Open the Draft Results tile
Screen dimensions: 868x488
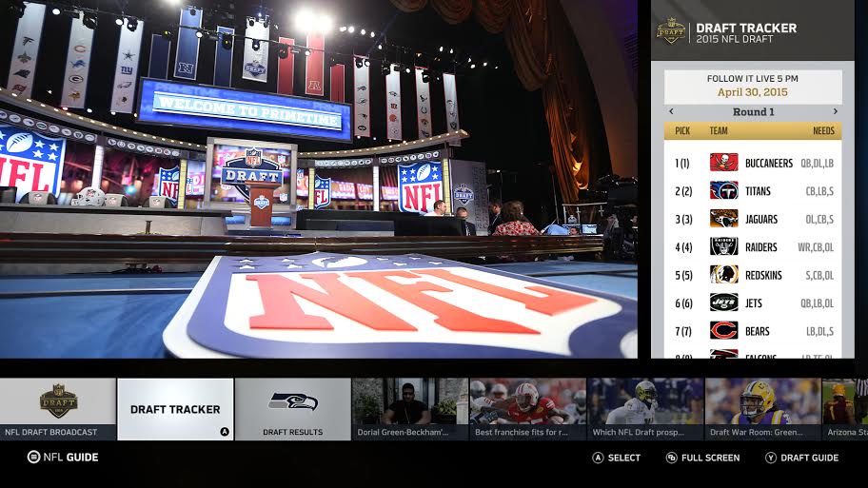pos(293,409)
